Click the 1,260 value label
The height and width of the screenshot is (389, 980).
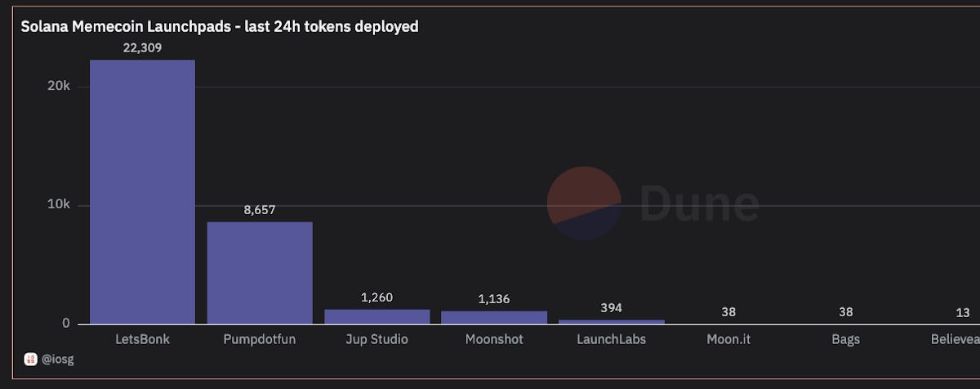coord(376,297)
